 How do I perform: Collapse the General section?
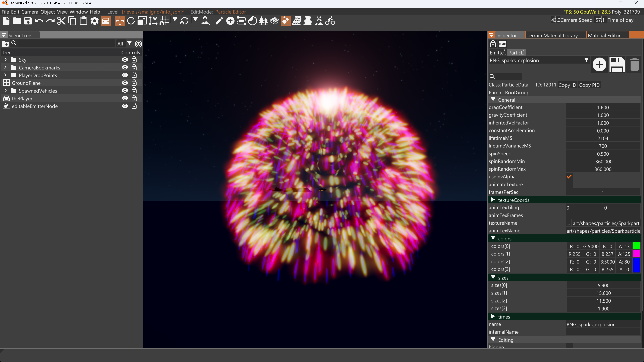[493, 100]
